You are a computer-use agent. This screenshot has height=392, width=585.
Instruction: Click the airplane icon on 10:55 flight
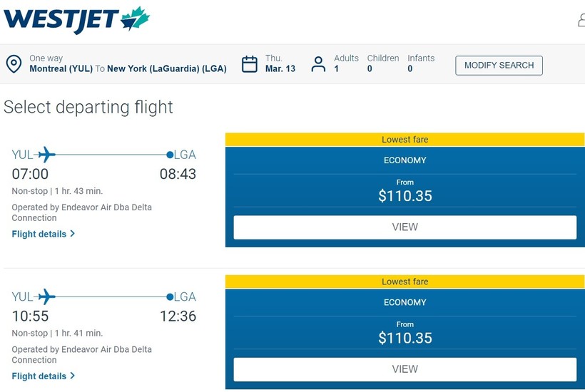pyautogui.click(x=46, y=296)
